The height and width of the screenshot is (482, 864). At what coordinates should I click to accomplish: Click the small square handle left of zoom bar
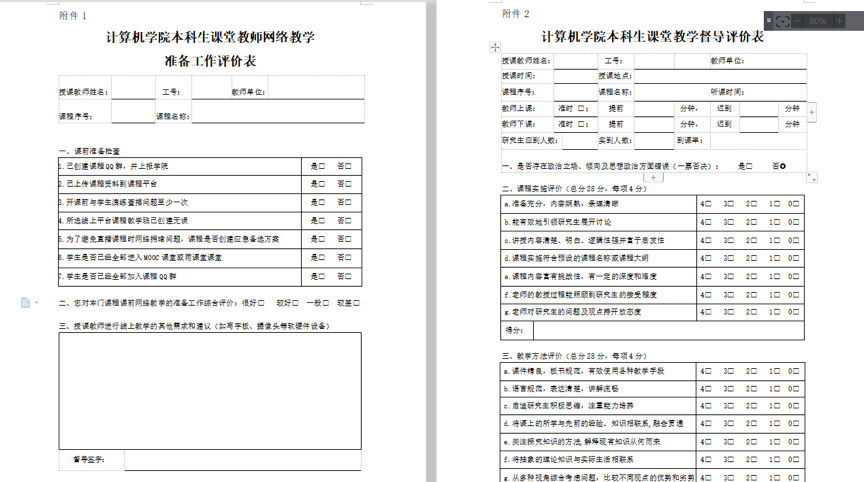coord(768,20)
